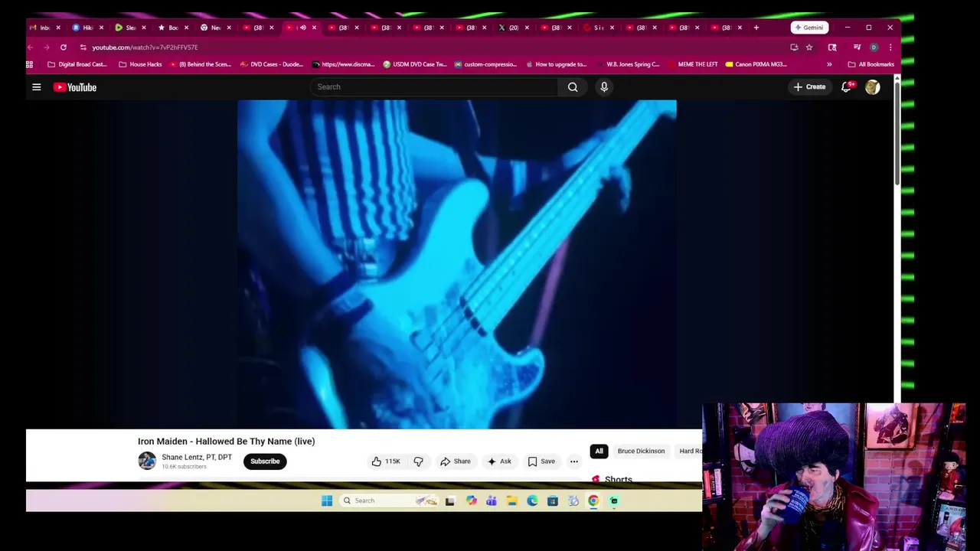The height and width of the screenshot is (551, 980).
Task: Mute the audio-playing tab speaker icon
Action: tap(303, 28)
